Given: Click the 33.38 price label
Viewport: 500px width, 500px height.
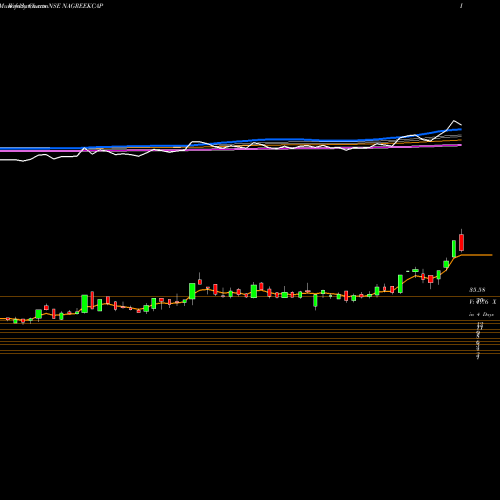Looking at the screenshot, I should (477, 290).
